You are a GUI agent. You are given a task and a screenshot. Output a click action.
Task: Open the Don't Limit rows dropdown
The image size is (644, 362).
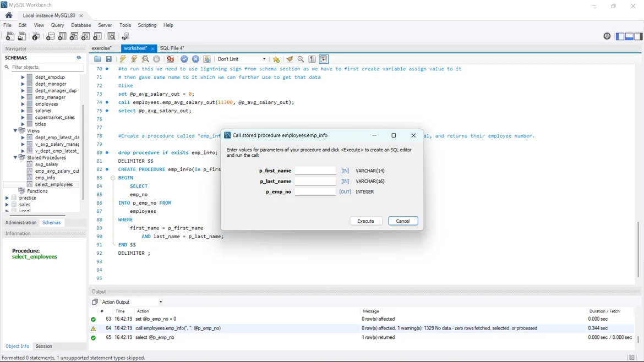tap(242, 59)
